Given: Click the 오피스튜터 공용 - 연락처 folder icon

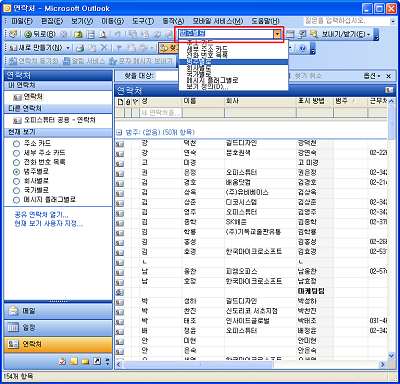Looking at the screenshot, I should point(18,120).
